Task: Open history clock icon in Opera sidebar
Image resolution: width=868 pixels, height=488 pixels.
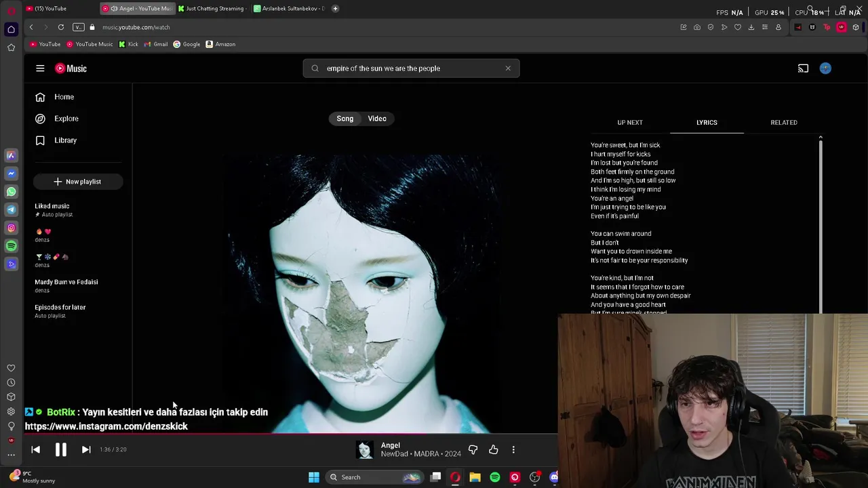Action: pos(11,382)
